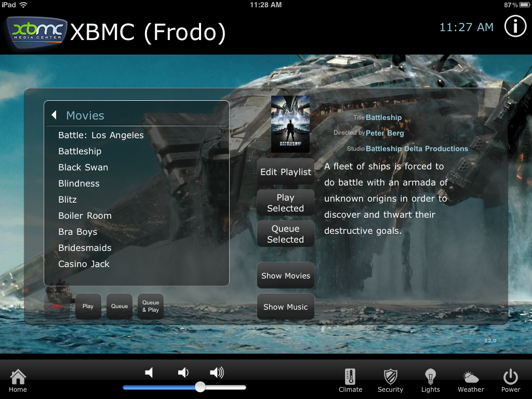Tap the 11:27 AM clock
532x399 pixels.
467,27
